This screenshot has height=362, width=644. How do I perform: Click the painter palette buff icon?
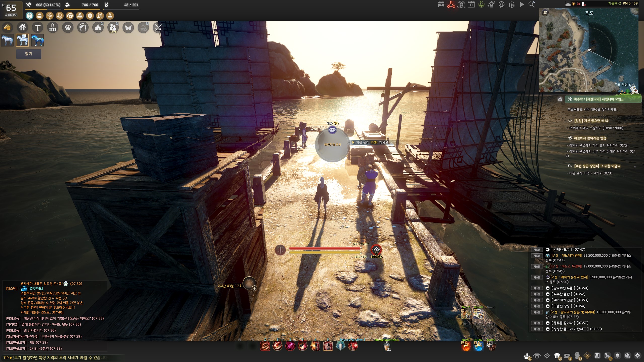pos(70,16)
